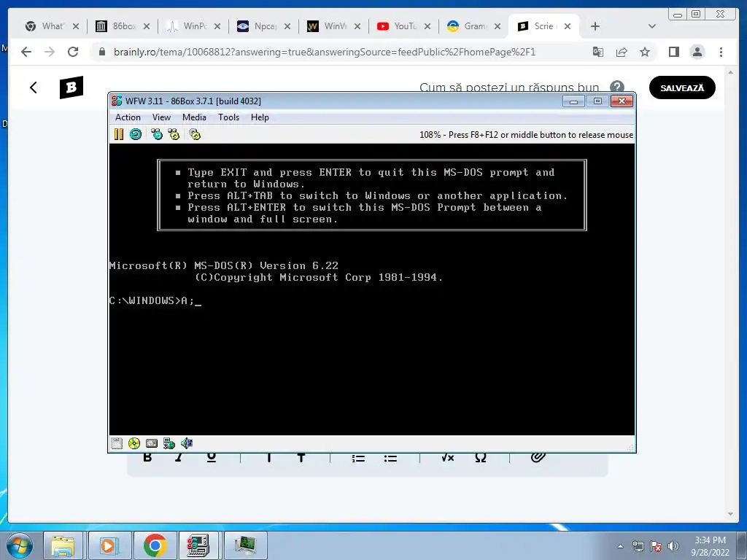Open a new Chrome tab
This screenshot has height=560, width=747.
pos(595,26)
